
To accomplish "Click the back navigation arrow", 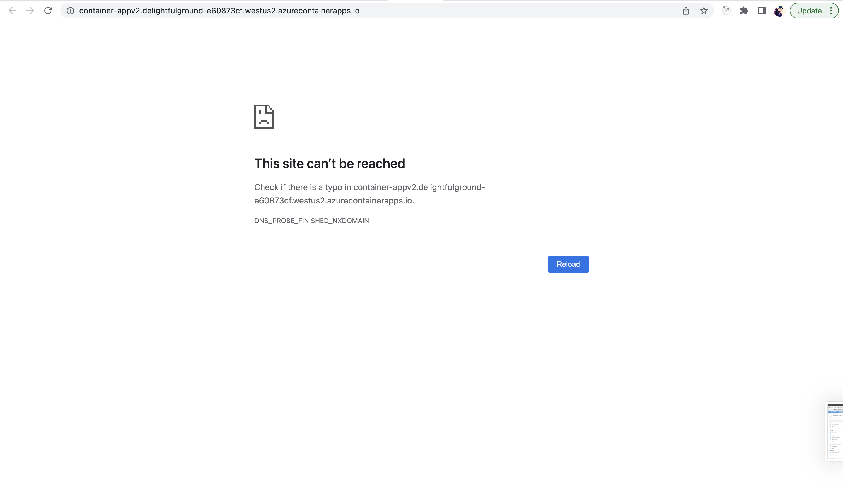I will click(x=13, y=11).
